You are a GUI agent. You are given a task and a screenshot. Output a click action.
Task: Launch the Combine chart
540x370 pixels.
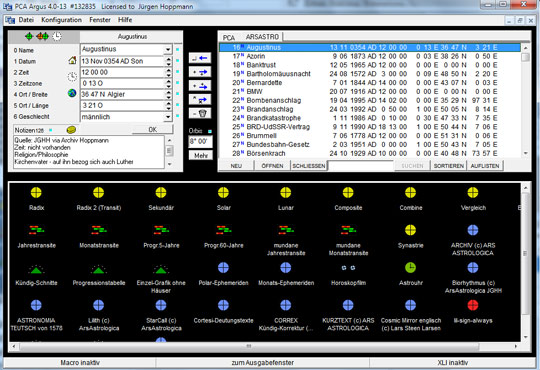tap(410, 193)
